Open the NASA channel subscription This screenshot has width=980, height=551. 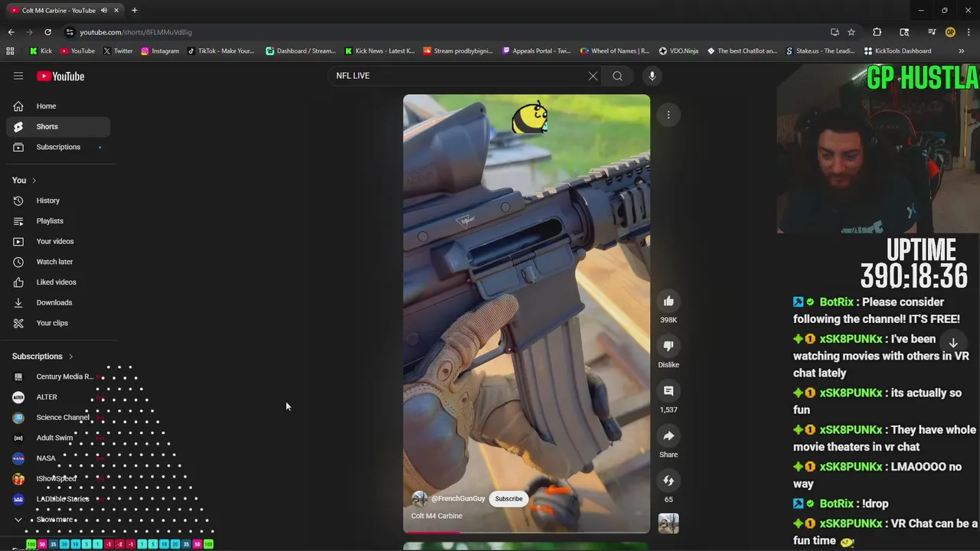(58, 458)
